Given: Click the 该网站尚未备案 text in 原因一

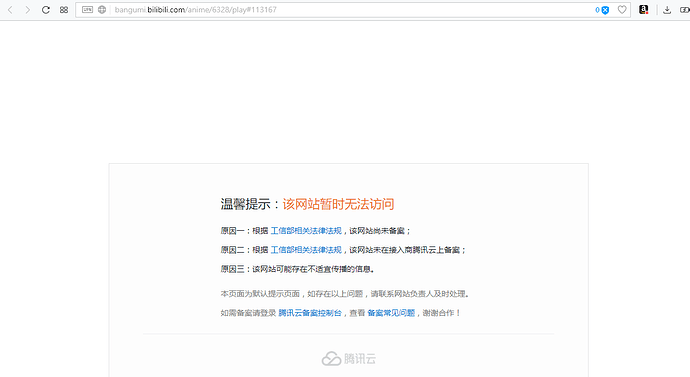Looking at the screenshot, I should point(377,231).
